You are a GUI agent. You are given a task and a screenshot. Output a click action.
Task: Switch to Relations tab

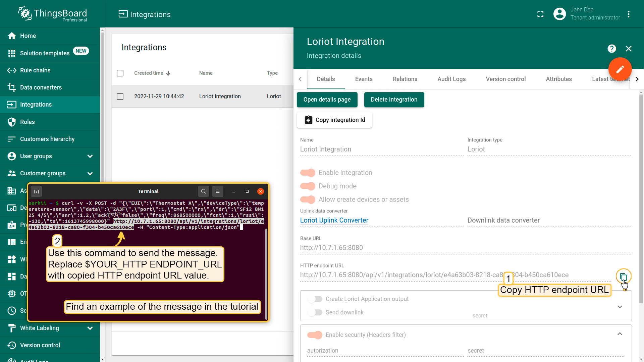click(405, 79)
